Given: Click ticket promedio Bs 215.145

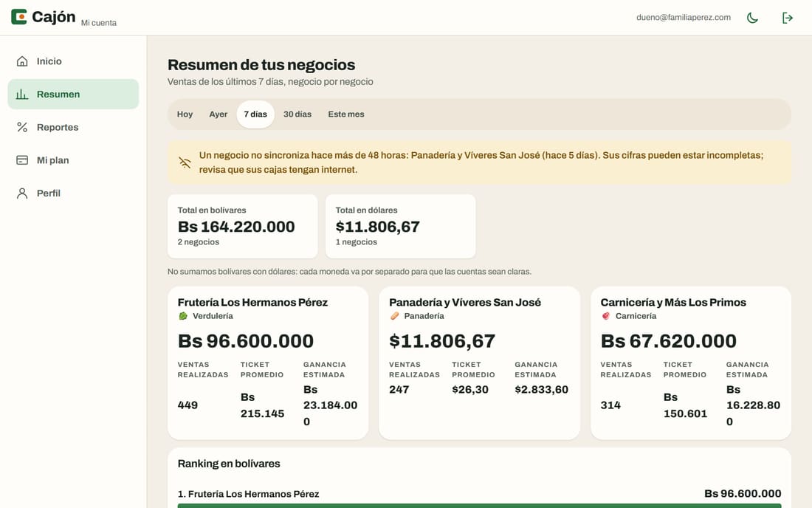Looking at the screenshot, I should point(263,405).
